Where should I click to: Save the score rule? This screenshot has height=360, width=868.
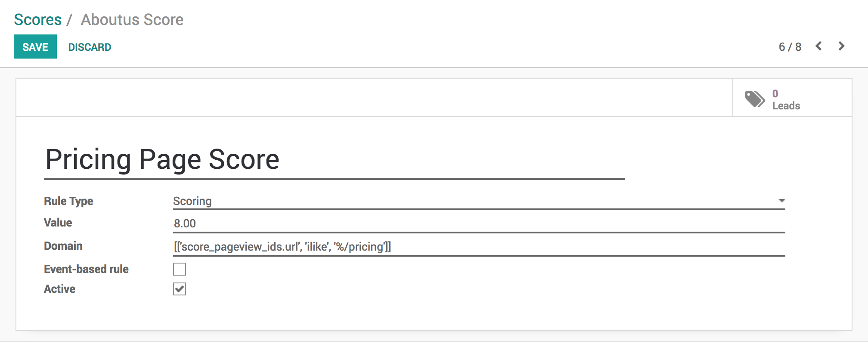click(x=35, y=47)
